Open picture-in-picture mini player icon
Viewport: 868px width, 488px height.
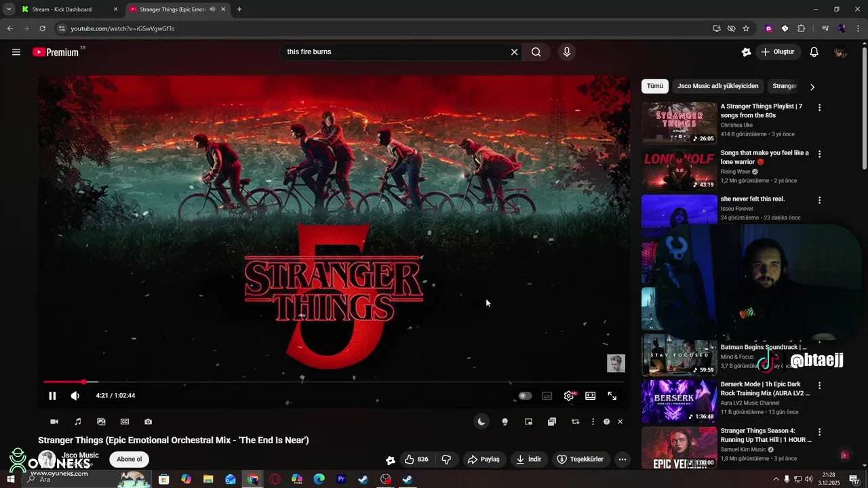[528, 422]
